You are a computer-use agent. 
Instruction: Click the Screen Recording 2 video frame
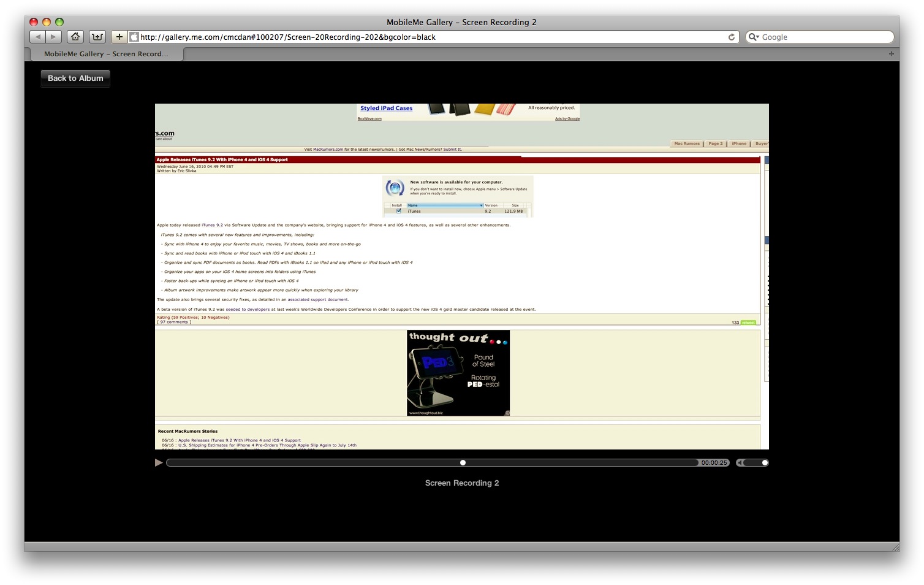point(462,277)
